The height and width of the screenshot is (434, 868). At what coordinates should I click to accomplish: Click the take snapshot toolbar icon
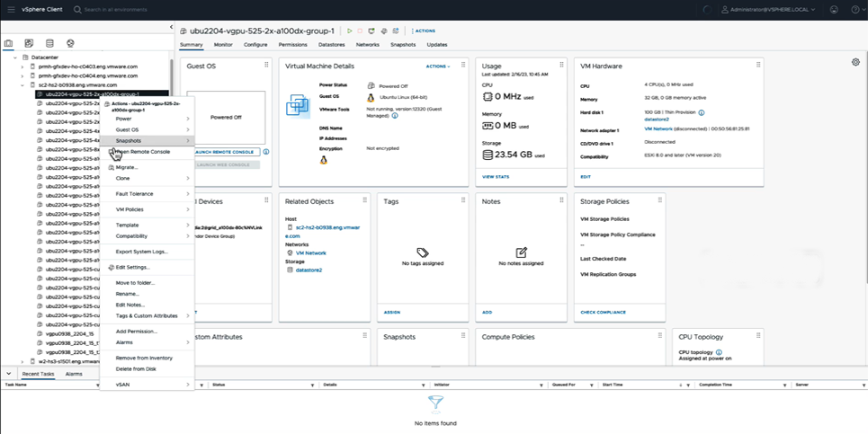tap(396, 31)
